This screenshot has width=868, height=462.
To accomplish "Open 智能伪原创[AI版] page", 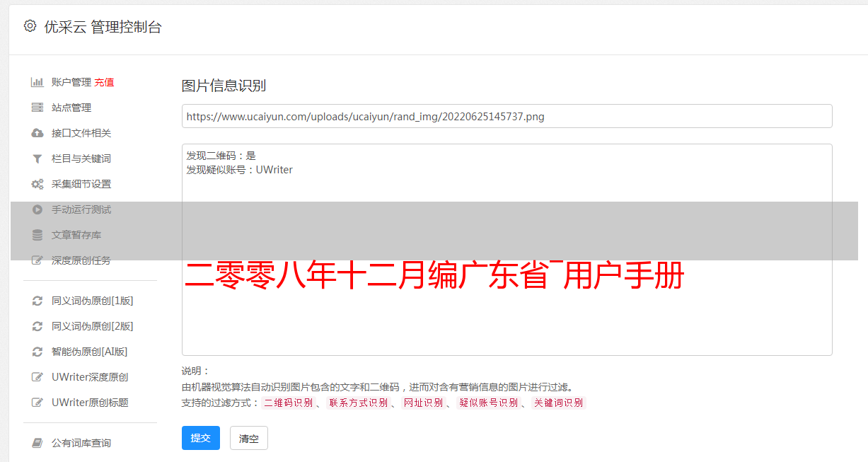I will (90, 352).
